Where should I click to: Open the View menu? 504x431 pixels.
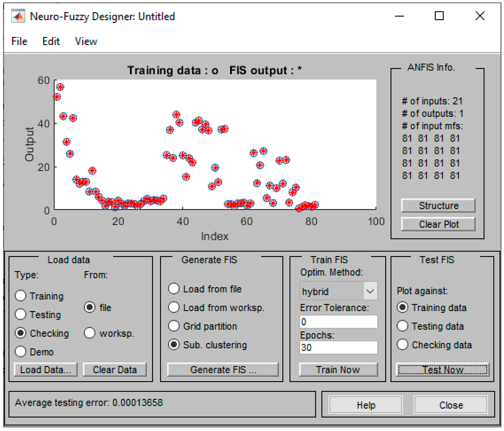[x=86, y=41]
